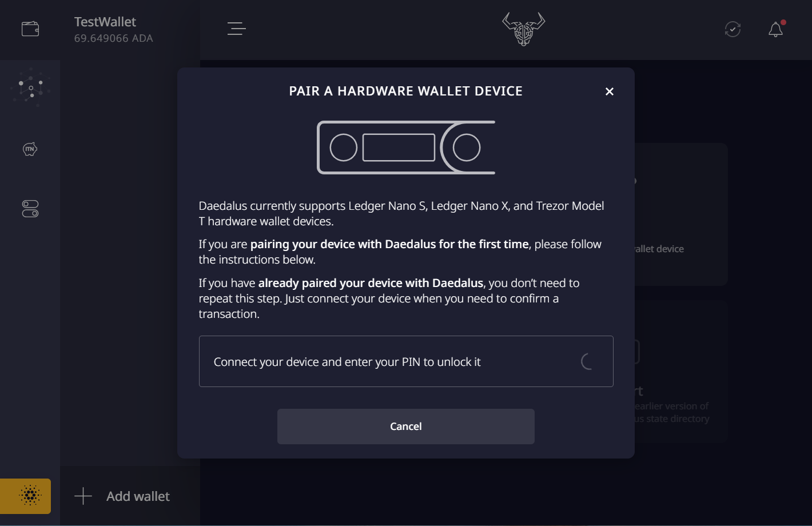
Task: Open the wallets sidebar icon
Action: (30, 29)
